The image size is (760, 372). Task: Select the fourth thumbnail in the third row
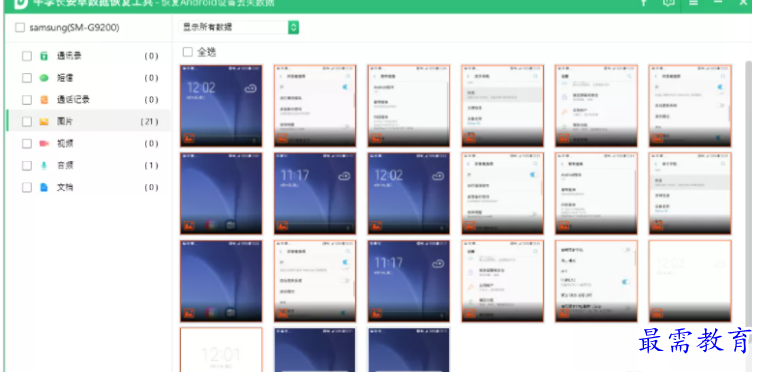pos(503,281)
